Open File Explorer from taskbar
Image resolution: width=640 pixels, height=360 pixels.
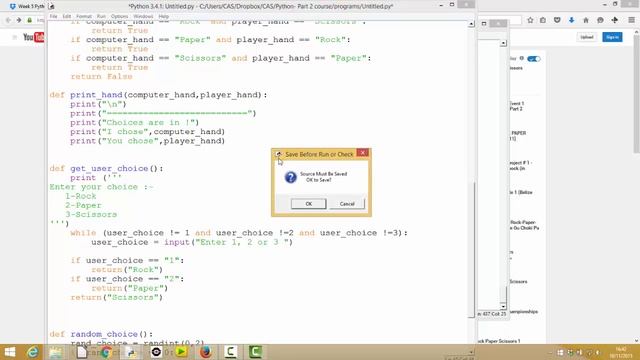56,352
